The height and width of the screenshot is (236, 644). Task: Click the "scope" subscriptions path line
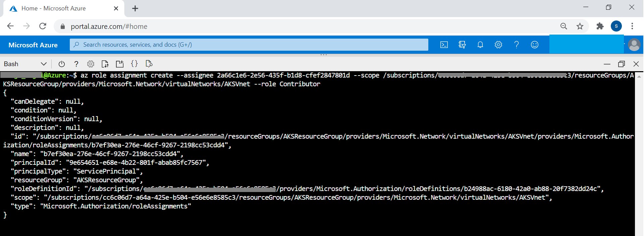(281, 197)
